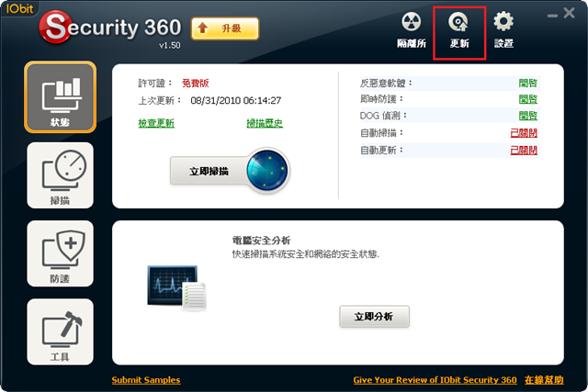This screenshot has width=588, height=392.
Task: Toggle 即時防護 real-time protection status
Action: 527,99
